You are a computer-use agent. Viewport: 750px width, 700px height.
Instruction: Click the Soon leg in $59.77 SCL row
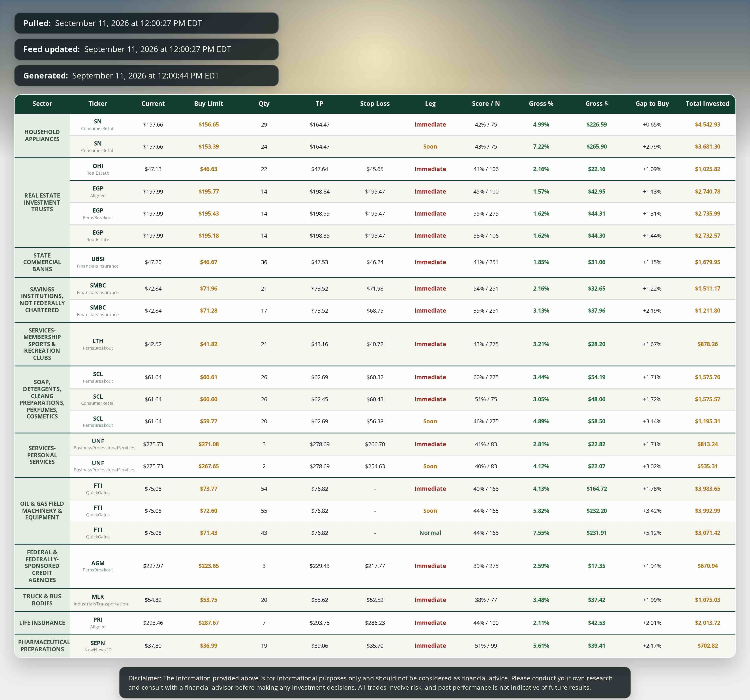pyautogui.click(x=430, y=421)
